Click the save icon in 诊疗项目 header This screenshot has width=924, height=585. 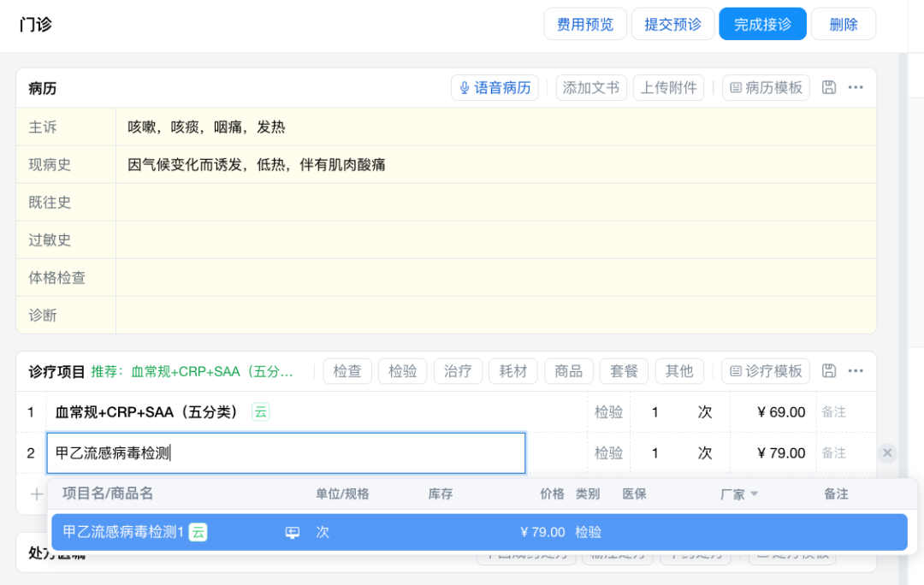pos(828,370)
